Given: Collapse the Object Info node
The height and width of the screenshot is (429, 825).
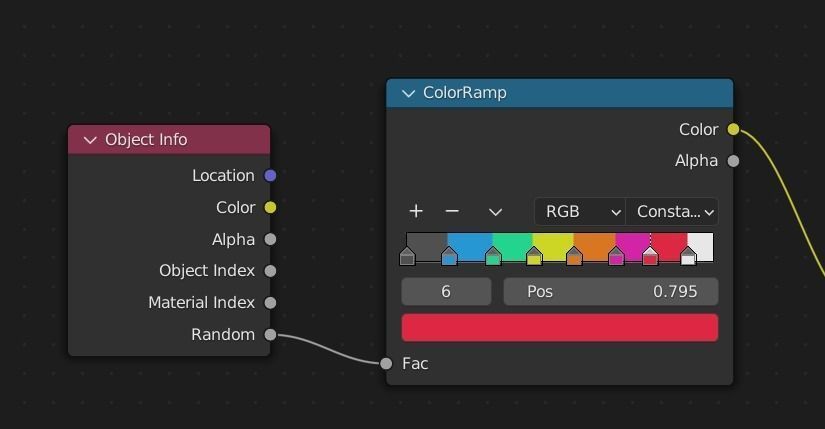Looking at the screenshot, I should [x=90, y=140].
